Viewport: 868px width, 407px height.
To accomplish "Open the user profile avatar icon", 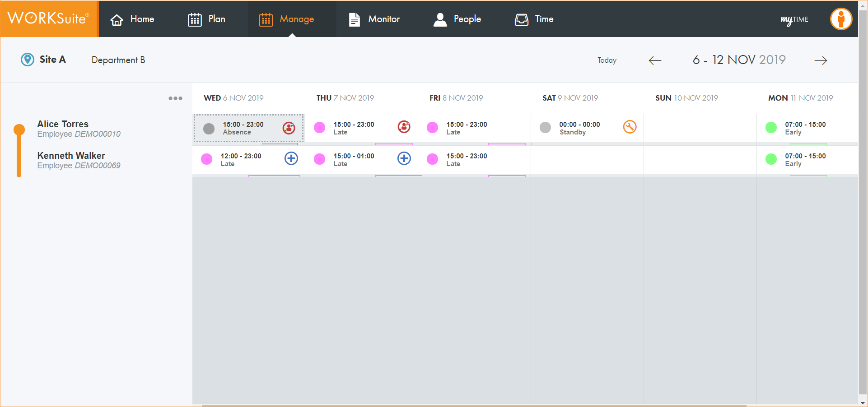I will 841,19.
